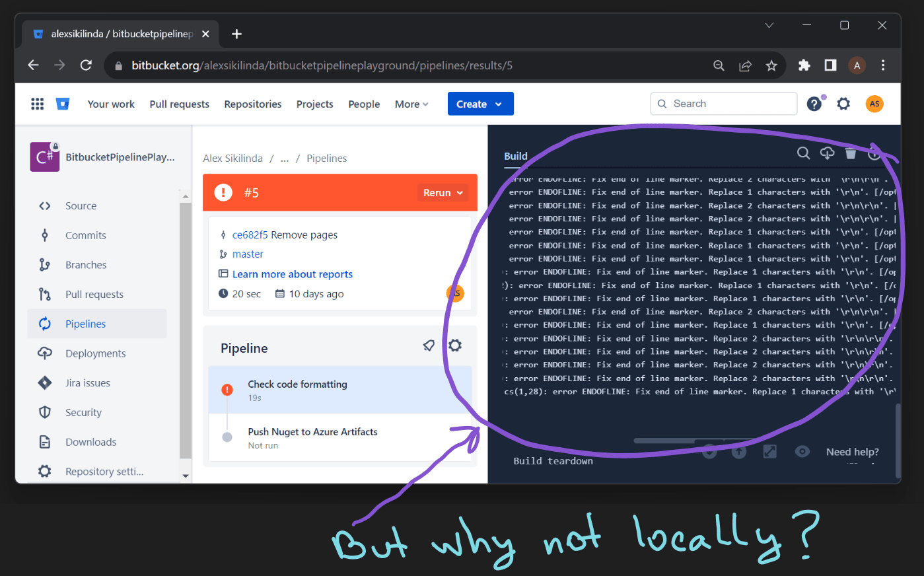The width and height of the screenshot is (924, 576).
Task: Open Repository settings in the sidebar
Action: tap(97, 472)
